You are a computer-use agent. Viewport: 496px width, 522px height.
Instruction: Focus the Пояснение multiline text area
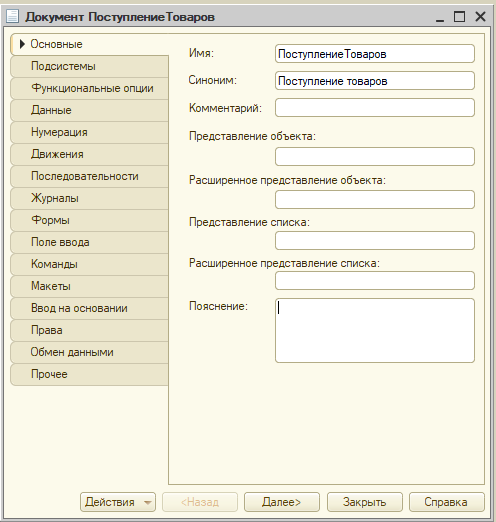pos(375,330)
